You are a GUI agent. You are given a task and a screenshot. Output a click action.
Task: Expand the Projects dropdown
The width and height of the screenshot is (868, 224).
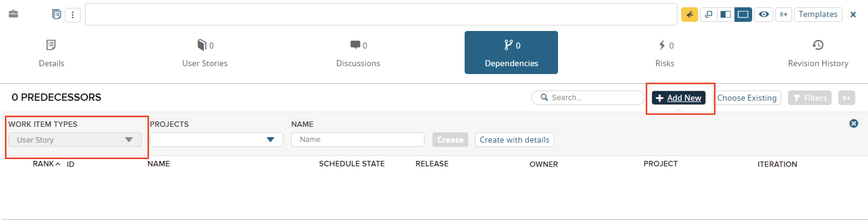(216, 140)
